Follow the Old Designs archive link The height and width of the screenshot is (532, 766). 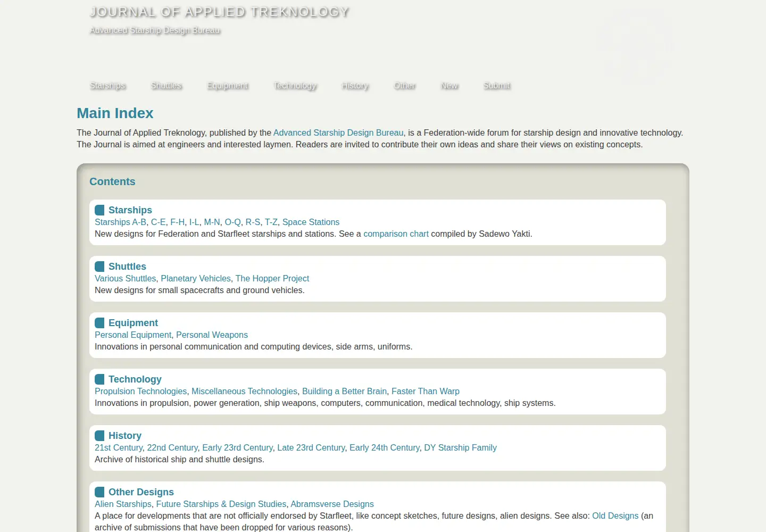pyautogui.click(x=615, y=516)
